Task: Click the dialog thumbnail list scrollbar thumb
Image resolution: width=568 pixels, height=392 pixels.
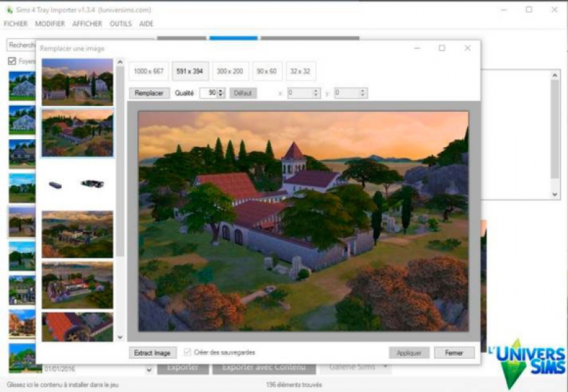Action: tap(120, 161)
